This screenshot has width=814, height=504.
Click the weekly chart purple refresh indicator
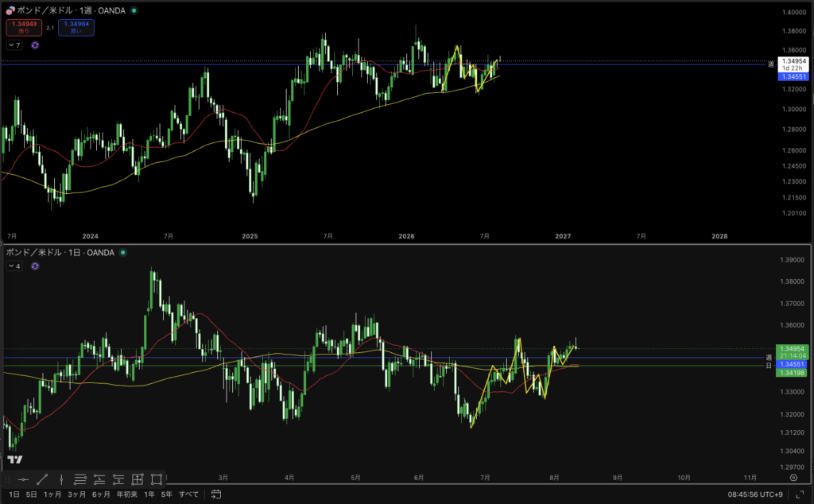coord(35,45)
